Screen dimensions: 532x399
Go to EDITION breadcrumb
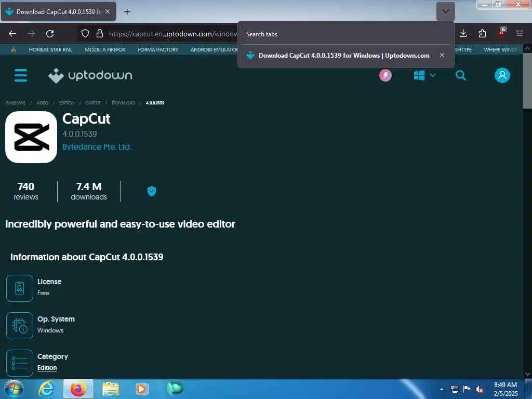click(67, 103)
